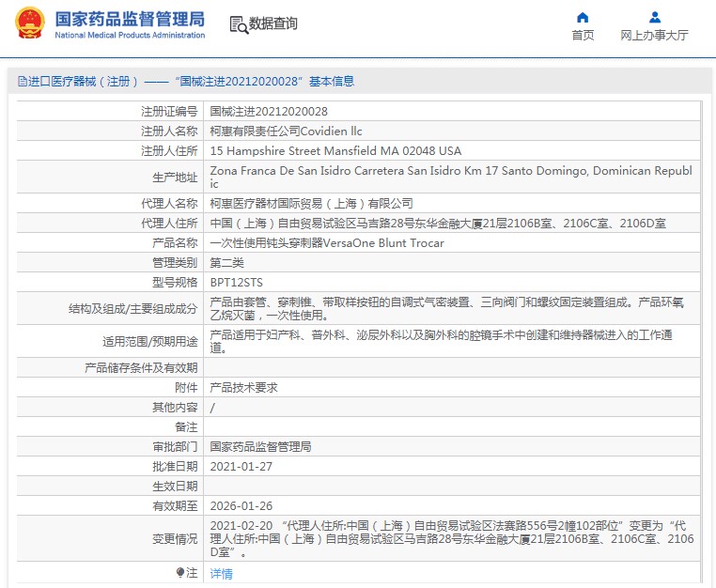
Task: Click the 数据查询 magnifier document icon
Action: 239,24
